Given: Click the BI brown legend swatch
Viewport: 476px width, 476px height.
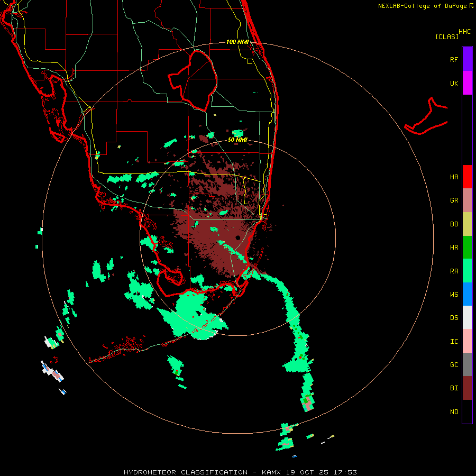Looking at the screenshot, I should 467,388.
